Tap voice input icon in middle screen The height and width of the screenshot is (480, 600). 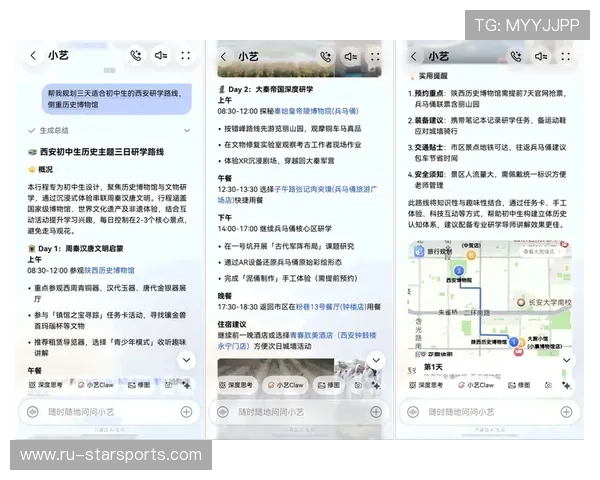(x=223, y=412)
